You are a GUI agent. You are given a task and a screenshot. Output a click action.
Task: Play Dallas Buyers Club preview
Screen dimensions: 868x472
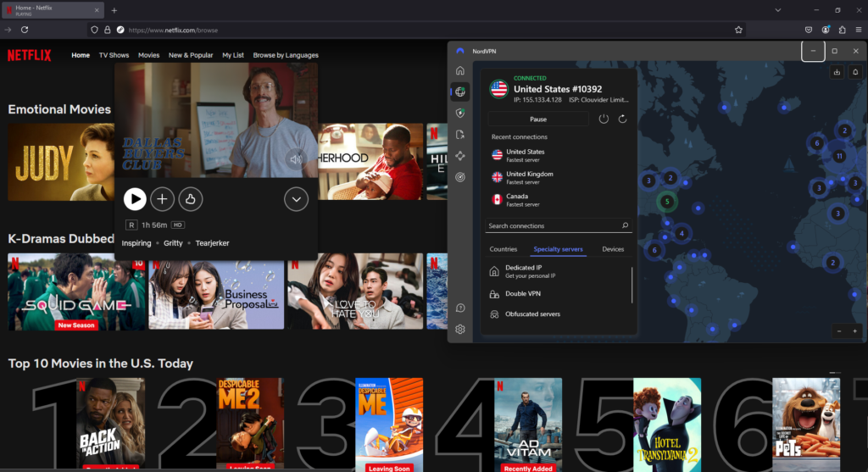(135, 199)
